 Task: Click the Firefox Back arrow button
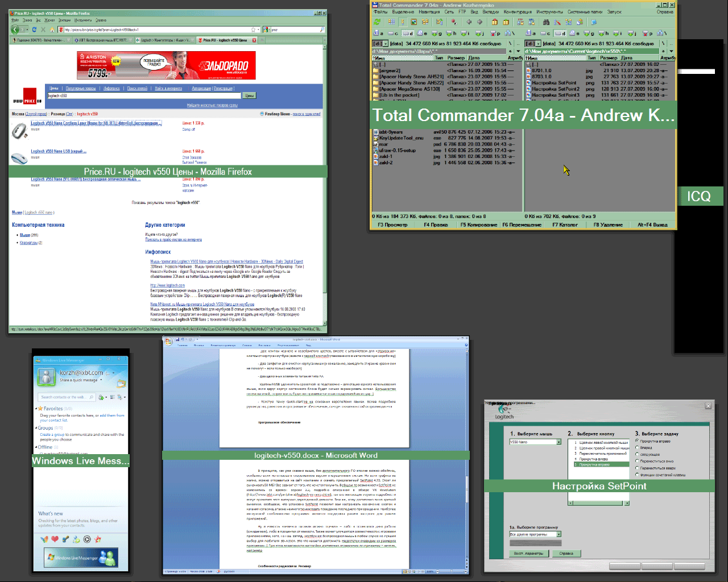coord(15,30)
